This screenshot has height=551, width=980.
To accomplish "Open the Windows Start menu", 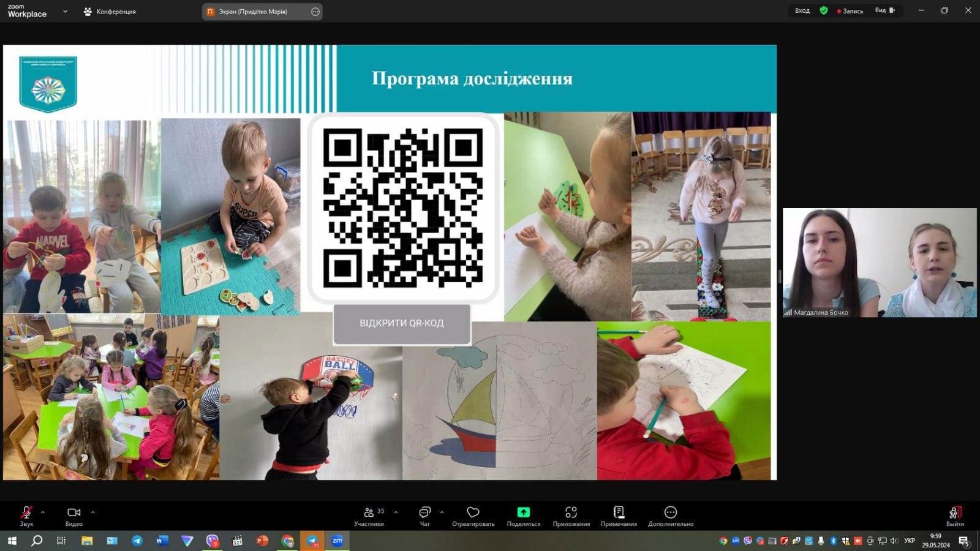I will coord(12,541).
